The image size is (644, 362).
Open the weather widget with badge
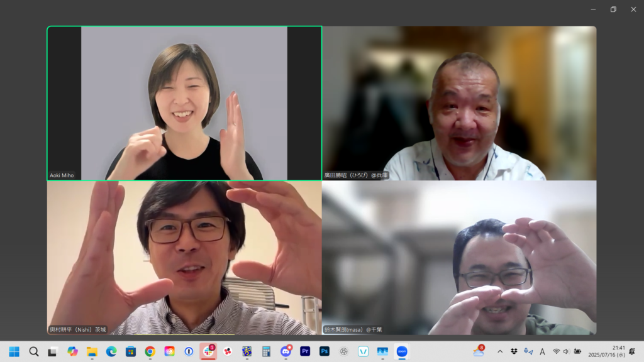[479, 351]
